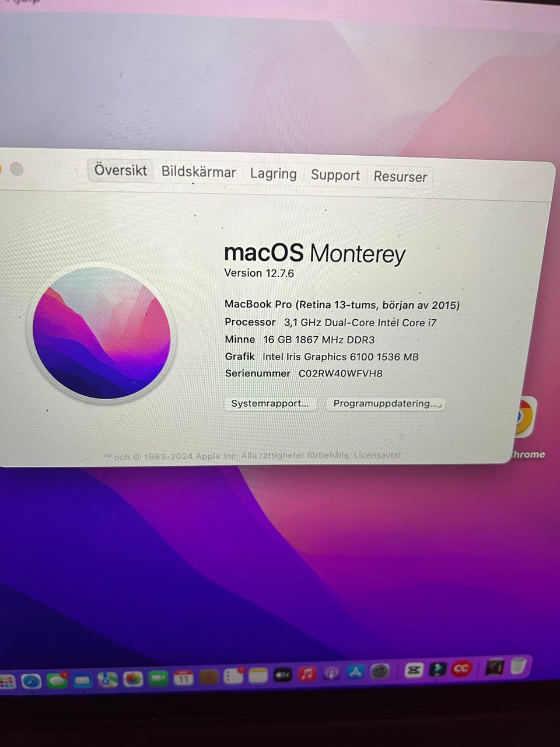Click the Systemrapport... button
560x747 pixels.
tap(270, 403)
